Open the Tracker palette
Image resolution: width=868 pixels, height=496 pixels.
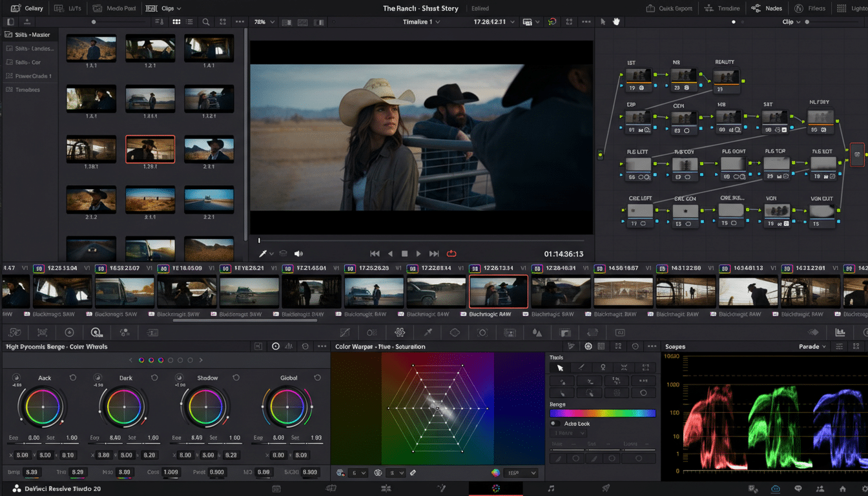click(x=483, y=332)
